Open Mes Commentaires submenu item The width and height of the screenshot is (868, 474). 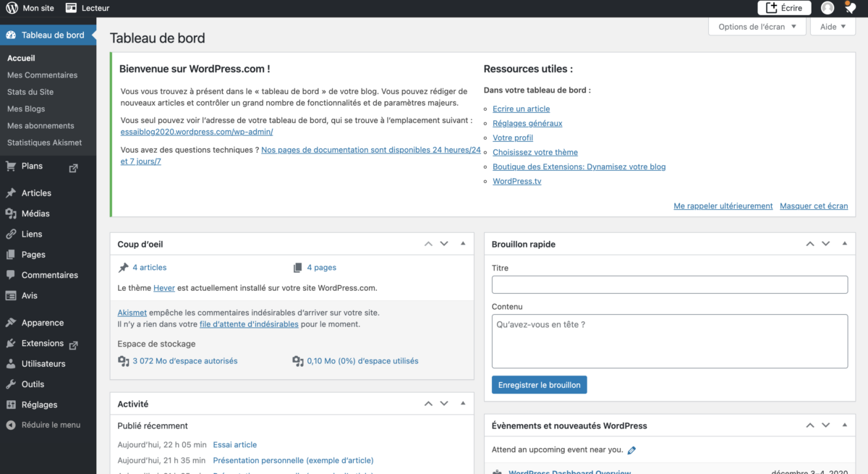[42, 75]
